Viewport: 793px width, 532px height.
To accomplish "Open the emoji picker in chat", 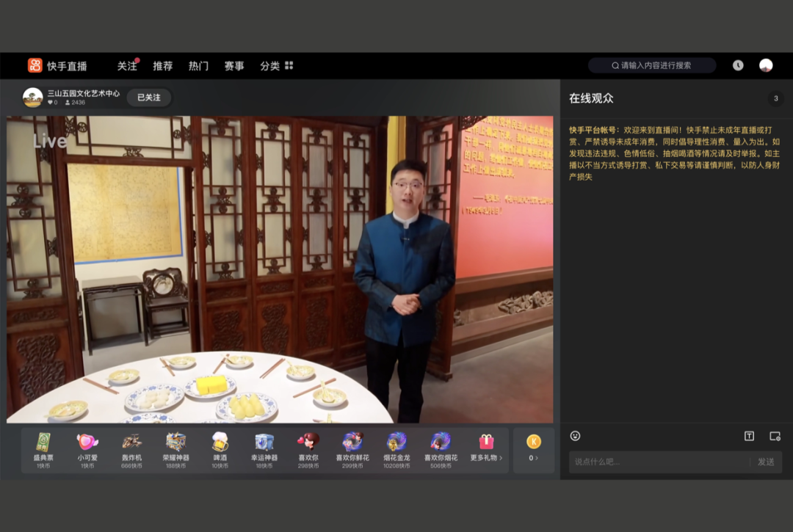I will (575, 436).
